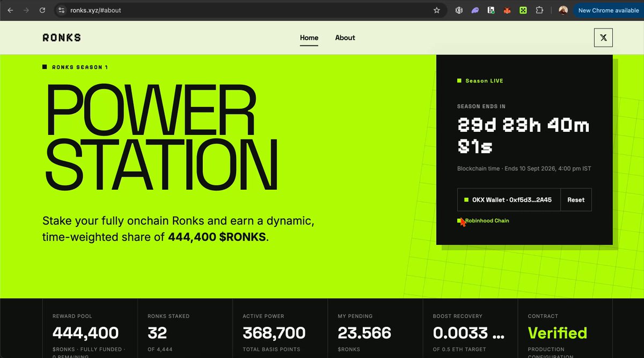644x358 pixels.
Task: Click the 29d 23h 40m countdown timer
Action: 523,136
